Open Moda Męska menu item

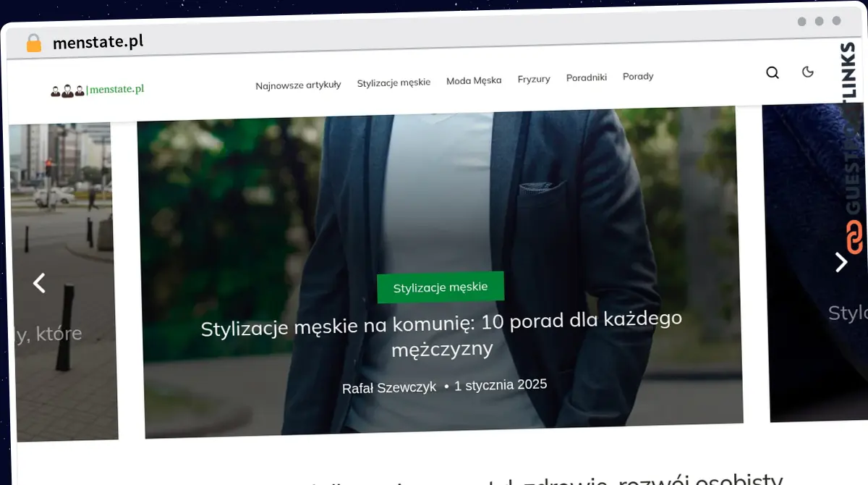474,80
